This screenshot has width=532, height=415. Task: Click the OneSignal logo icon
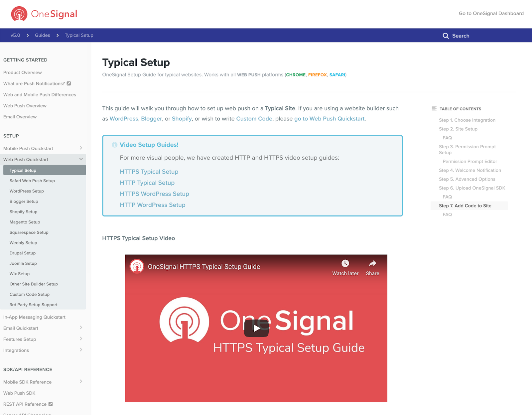point(19,14)
